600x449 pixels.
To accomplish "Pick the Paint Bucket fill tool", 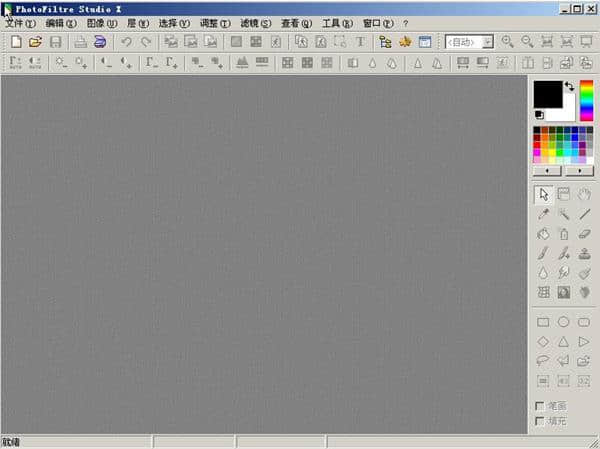I will (543, 233).
